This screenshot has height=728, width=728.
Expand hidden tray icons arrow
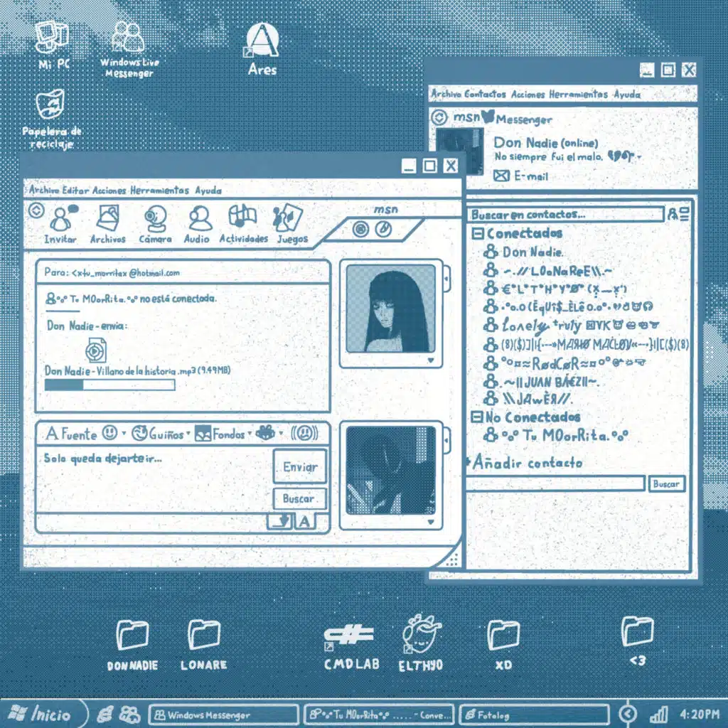click(628, 714)
